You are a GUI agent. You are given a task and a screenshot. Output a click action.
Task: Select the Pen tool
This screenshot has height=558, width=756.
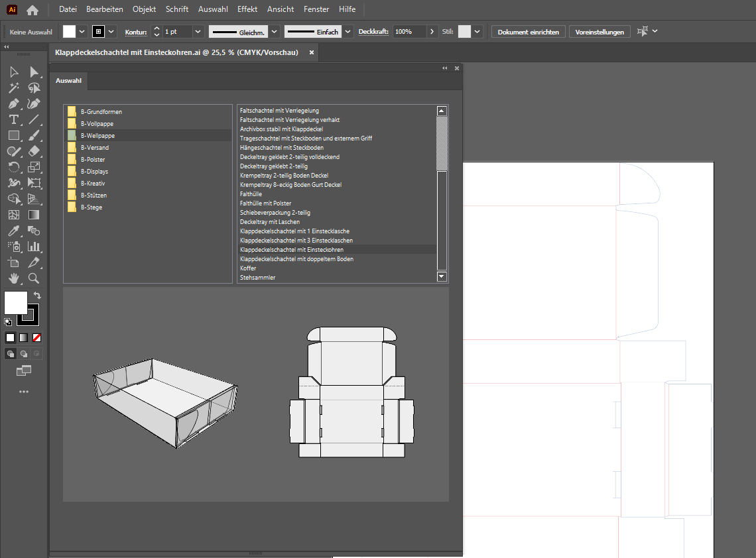tap(13, 103)
